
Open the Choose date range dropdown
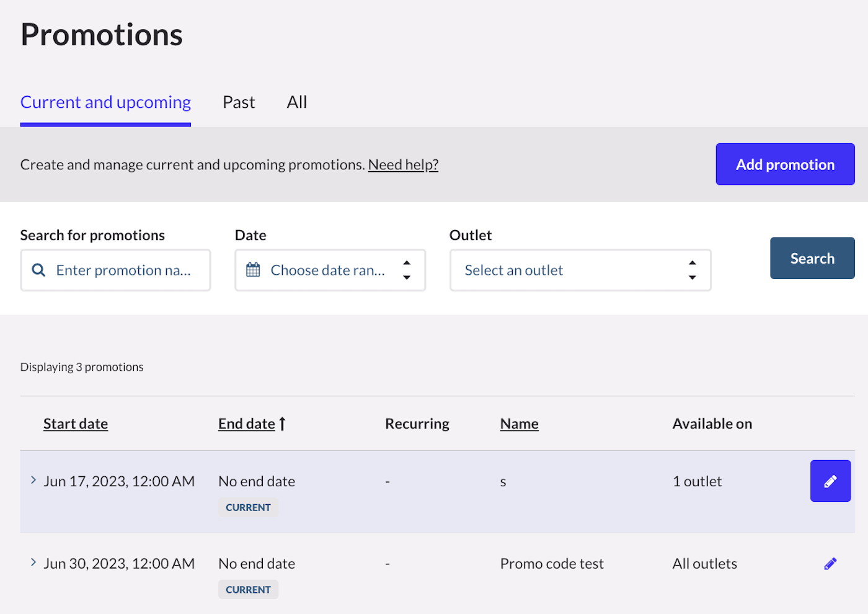(330, 270)
